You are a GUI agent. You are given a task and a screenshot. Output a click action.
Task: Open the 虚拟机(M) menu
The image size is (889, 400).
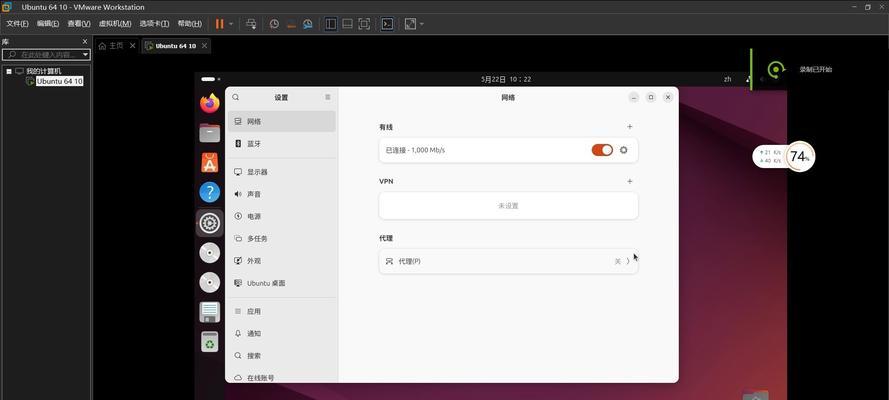coord(114,24)
